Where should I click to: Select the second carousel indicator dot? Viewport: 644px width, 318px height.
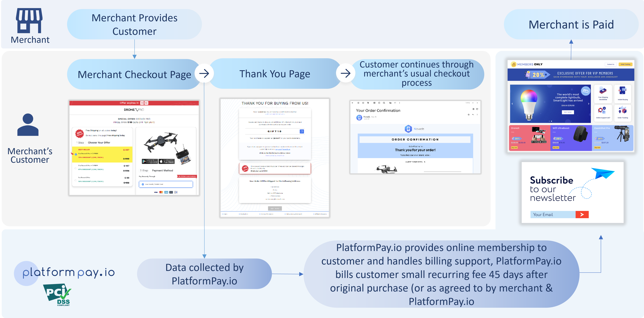(551, 121)
